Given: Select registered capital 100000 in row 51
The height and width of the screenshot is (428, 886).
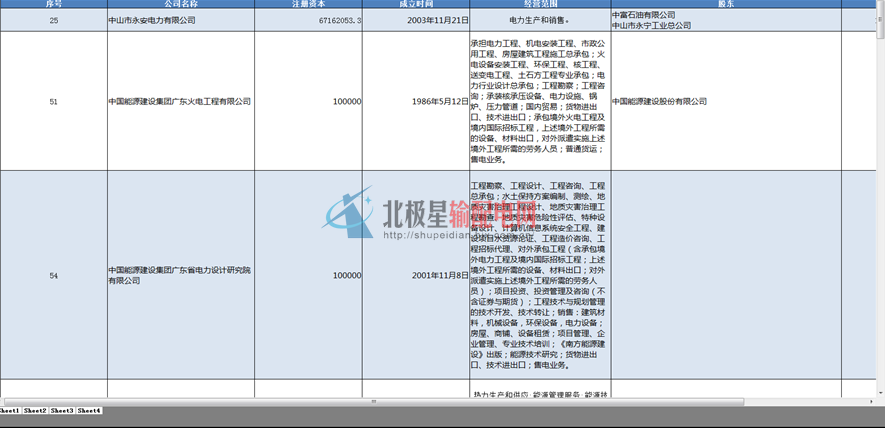Looking at the screenshot, I should pyautogui.click(x=309, y=101).
